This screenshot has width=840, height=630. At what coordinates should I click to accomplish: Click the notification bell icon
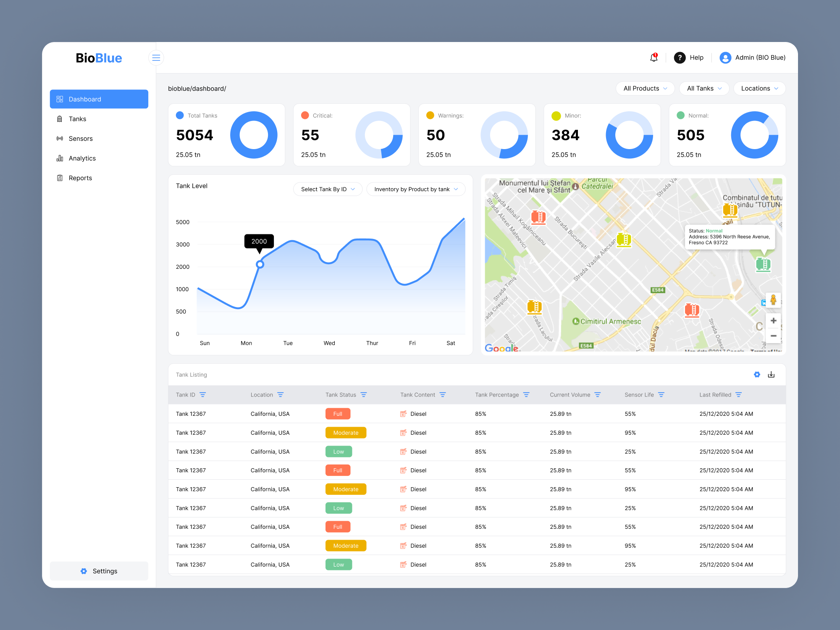coord(654,58)
